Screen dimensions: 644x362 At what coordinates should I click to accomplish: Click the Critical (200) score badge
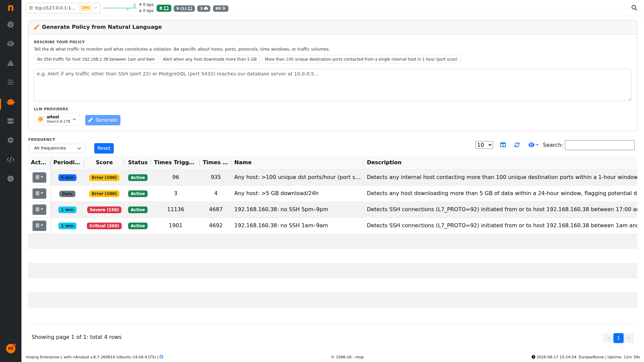pos(104,226)
